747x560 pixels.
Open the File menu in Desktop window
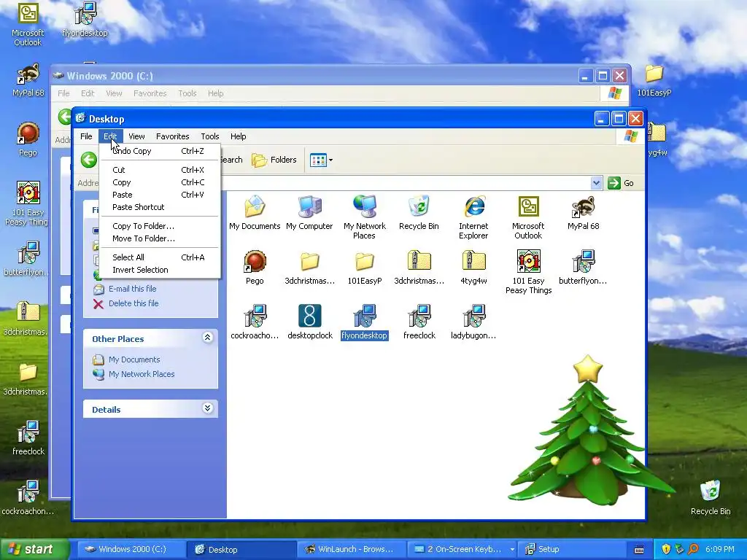point(86,136)
